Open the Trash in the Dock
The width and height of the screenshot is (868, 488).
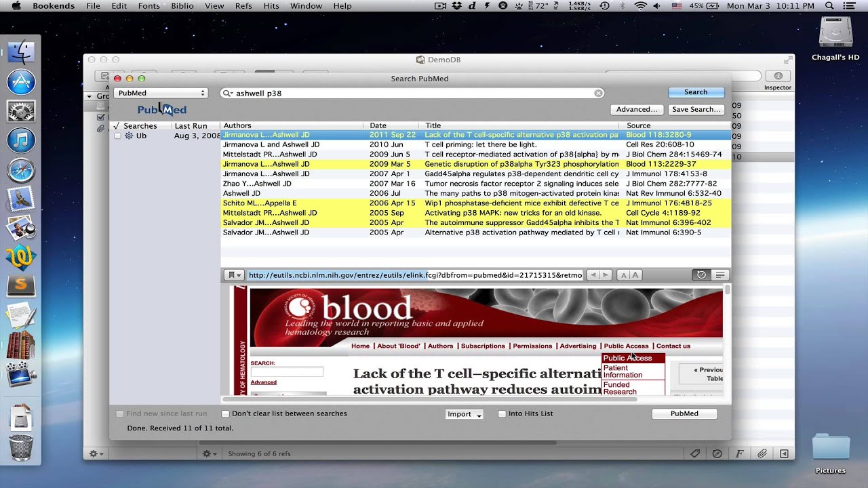pos(21,448)
